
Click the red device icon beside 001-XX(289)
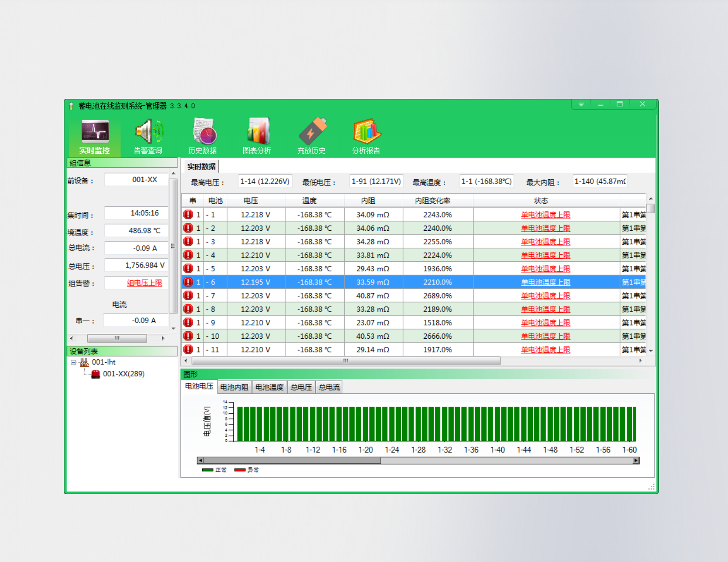pyautogui.click(x=96, y=374)
